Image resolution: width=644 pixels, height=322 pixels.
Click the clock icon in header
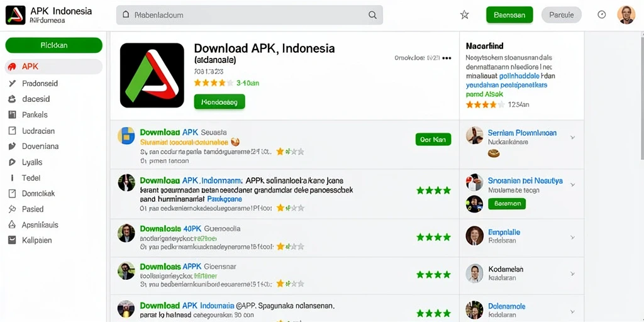click(x=602, y=15)
